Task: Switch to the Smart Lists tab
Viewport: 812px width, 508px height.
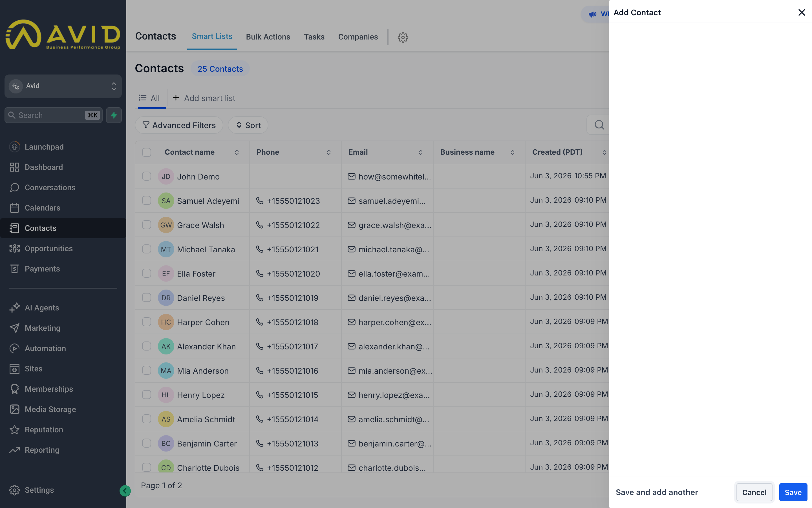Action: coord(212,37)
